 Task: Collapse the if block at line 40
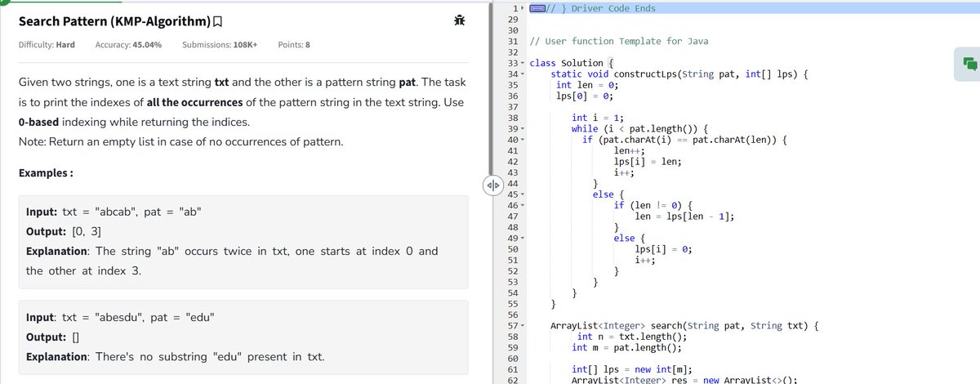pos(522,140)
